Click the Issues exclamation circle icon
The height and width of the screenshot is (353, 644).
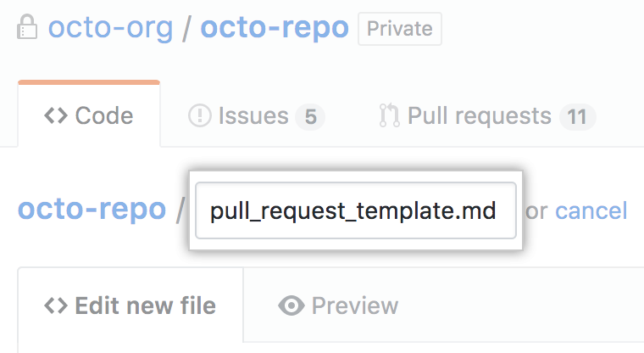(x=200, y=115)
